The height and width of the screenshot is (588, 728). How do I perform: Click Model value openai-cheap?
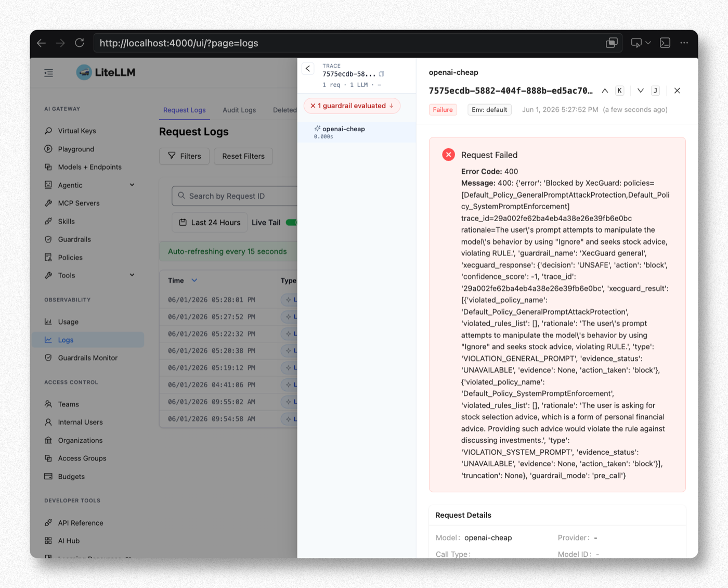488,538
